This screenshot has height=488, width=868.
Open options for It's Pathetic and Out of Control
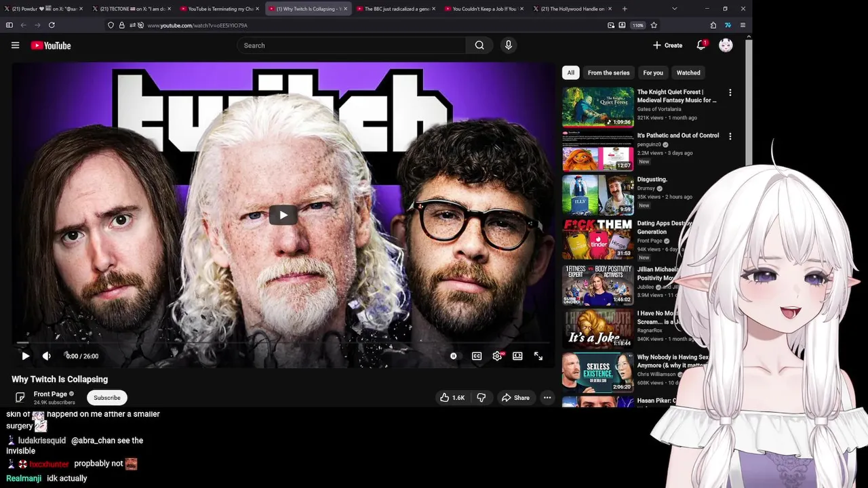pyautogui.click(x=730, y=136)
